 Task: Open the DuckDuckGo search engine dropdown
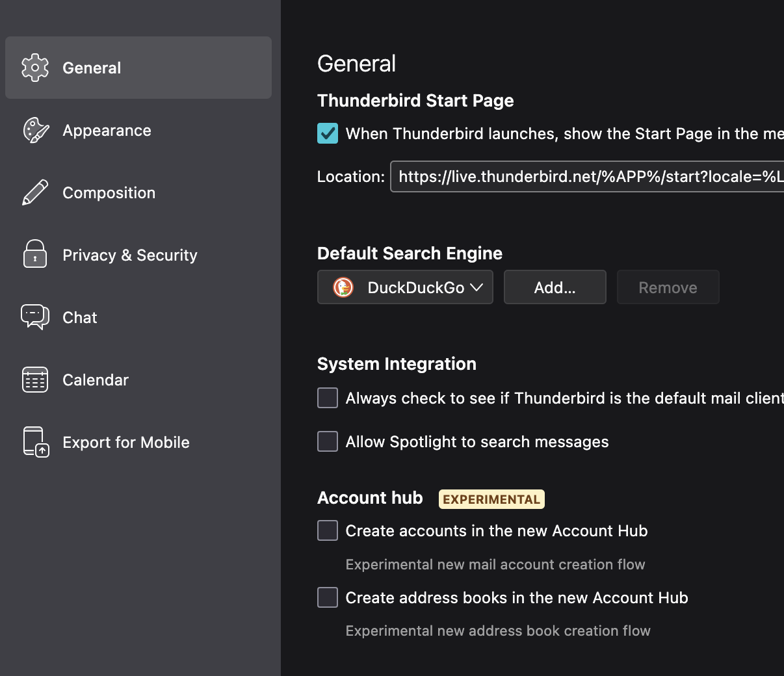click(405, 287)
